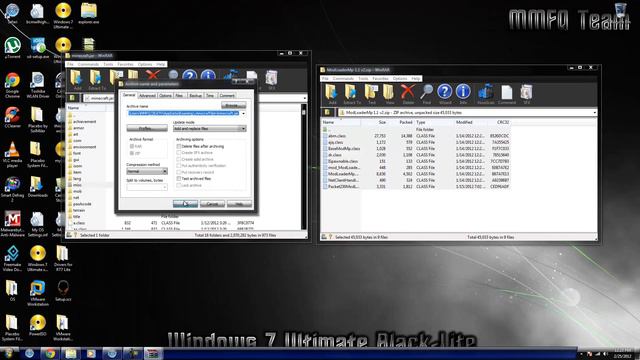
Task: Open Split to volumes combo box
Action: [x=147, y=187]
